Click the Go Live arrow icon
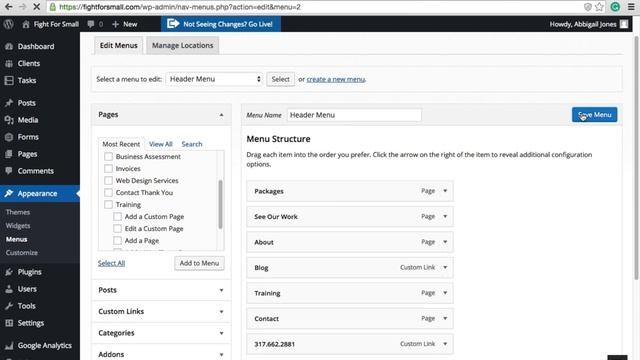Screen dimensions: 640x360 click(x=173, y=24)
